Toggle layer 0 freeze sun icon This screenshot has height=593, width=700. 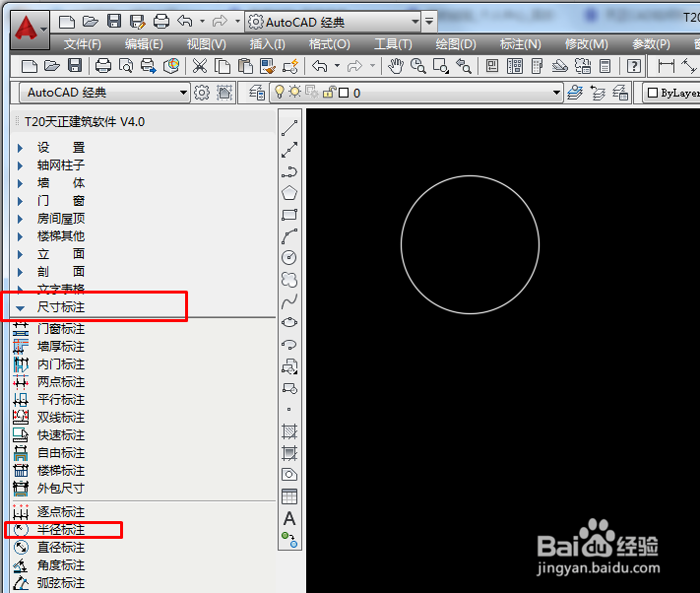click(294, 92)
